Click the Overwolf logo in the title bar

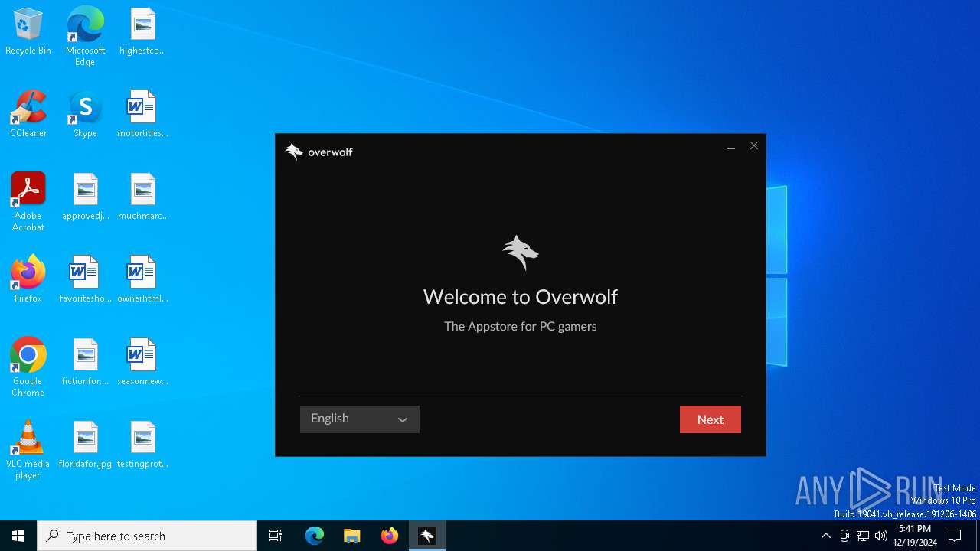coord(318,152)
